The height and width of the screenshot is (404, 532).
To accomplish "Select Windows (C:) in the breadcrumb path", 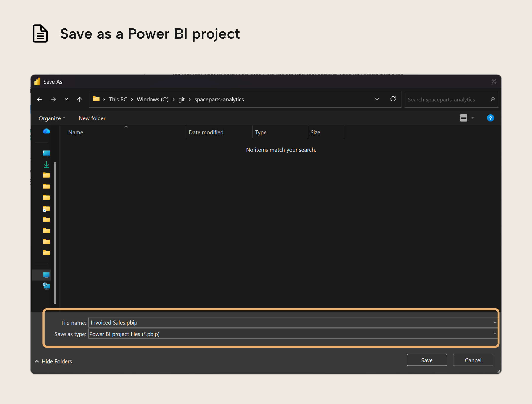I will (x=153, y=99).
